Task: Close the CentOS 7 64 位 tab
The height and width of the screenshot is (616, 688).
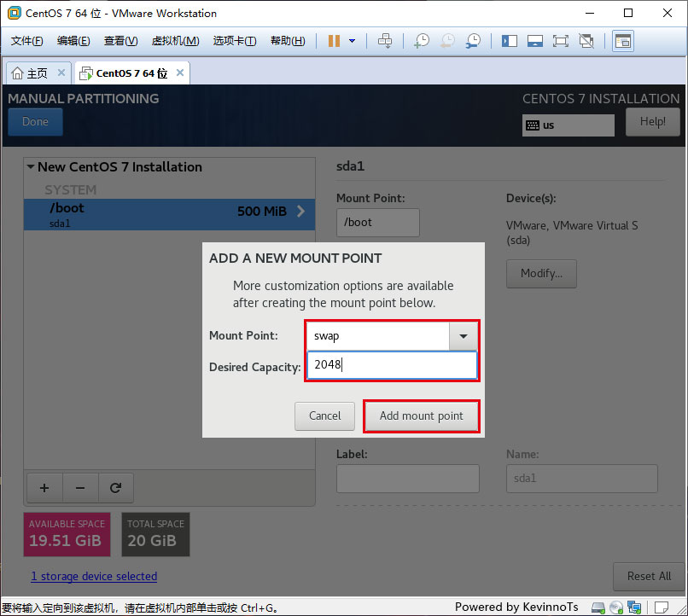Action: pos(180,73)
